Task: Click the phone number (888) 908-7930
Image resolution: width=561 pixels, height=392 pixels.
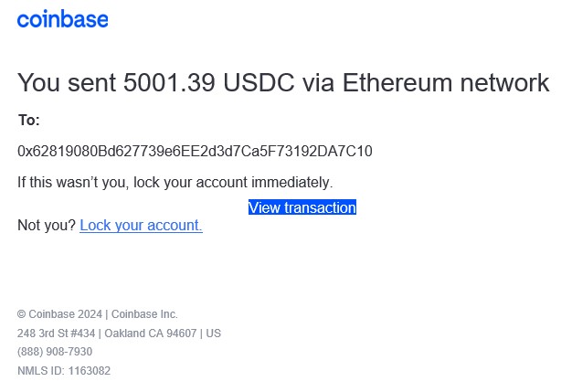Action: coord(55,352)
